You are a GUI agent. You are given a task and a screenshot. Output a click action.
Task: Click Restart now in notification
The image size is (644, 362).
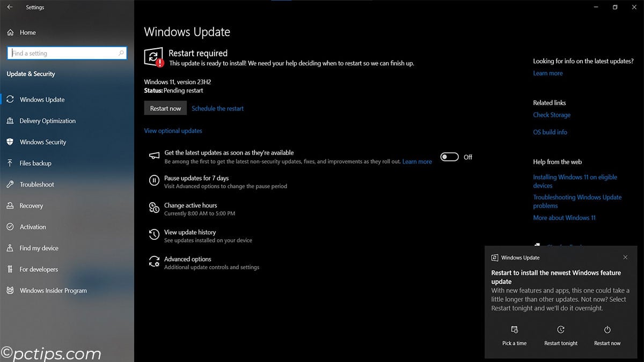tap(608, 335)
